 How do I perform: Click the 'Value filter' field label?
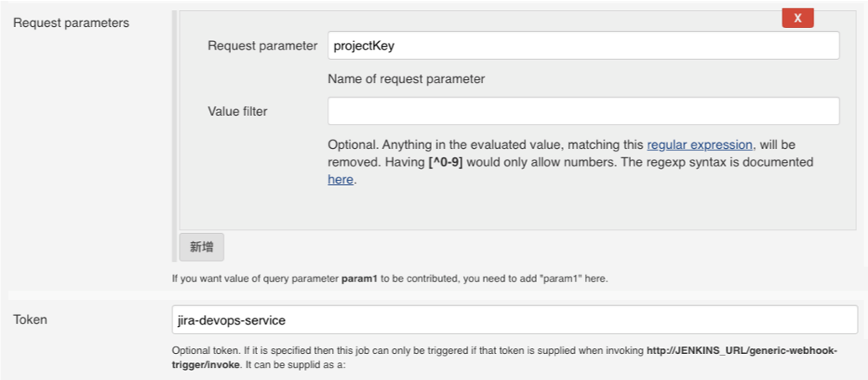[238, 111]
